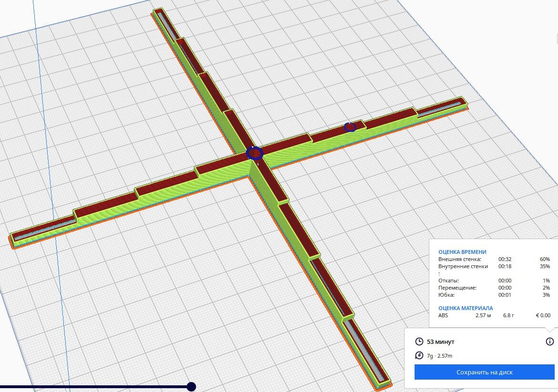Select the ОЦЕНКА МАТЕРИАЛА heading

(x=466, y=308)
